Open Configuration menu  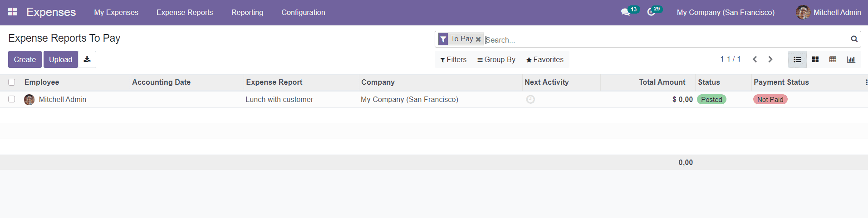pyautogui.click(x=303, y=12)
